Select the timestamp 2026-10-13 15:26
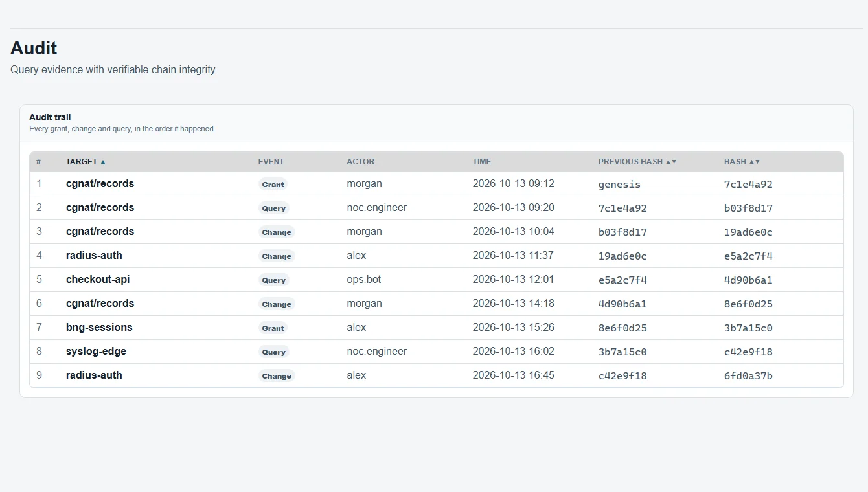 pos(514,328)
